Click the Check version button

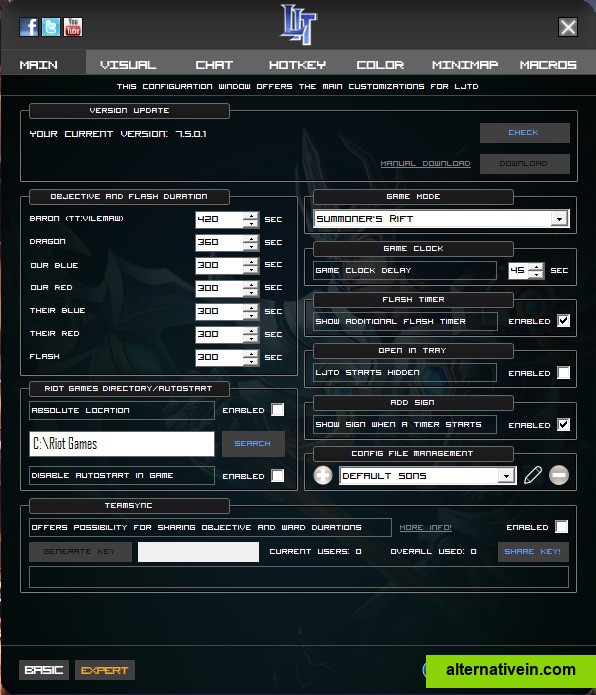525,133
